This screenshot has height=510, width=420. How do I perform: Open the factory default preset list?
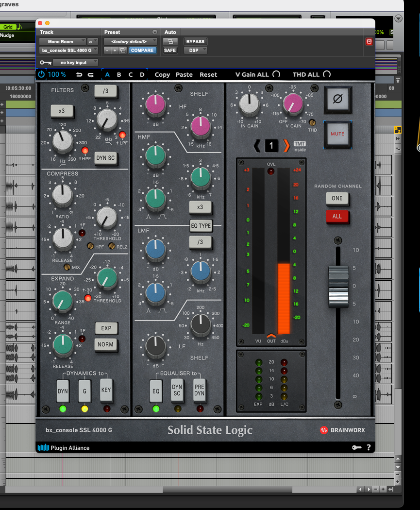pos(130,42)
